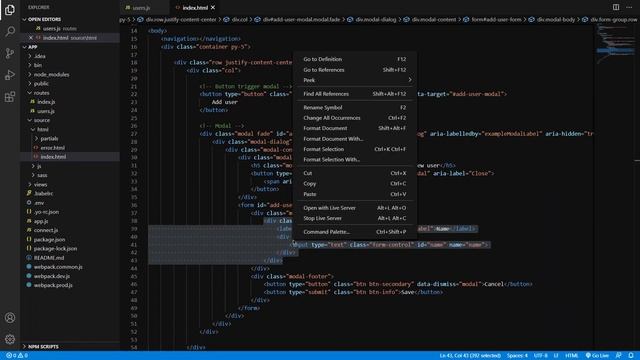Select Cut in context menu
640x360 pixels.
pos(354,173)
